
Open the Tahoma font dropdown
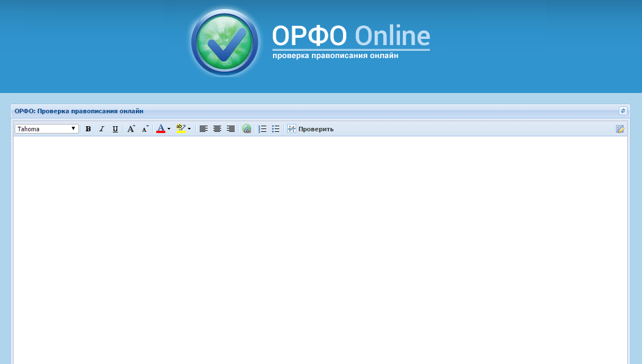[47, 129]
